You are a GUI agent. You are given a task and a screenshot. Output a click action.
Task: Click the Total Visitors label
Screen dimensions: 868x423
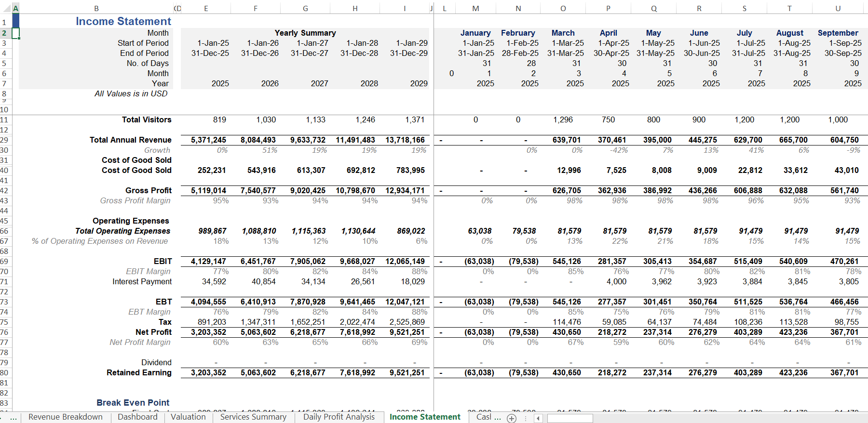(147, 119)
